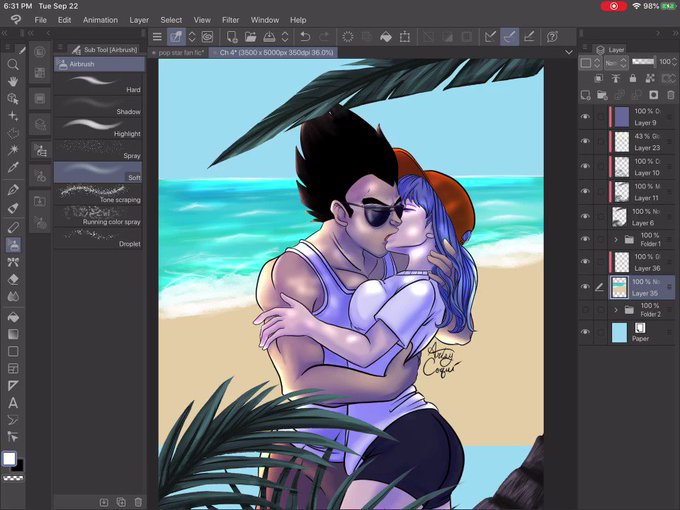Select the Figure rectangle tool
680x510 pixels.
13,351
